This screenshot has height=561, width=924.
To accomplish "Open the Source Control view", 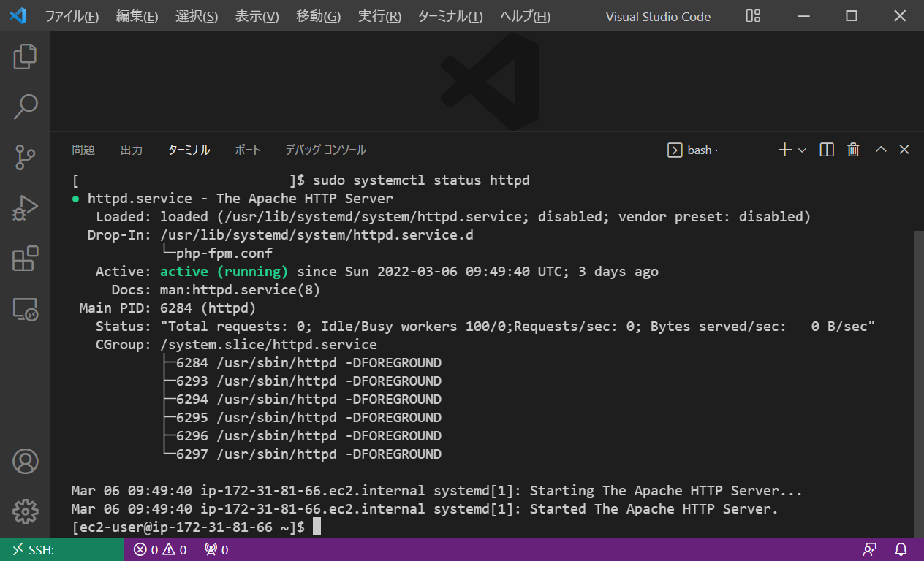I will point(25,157).
